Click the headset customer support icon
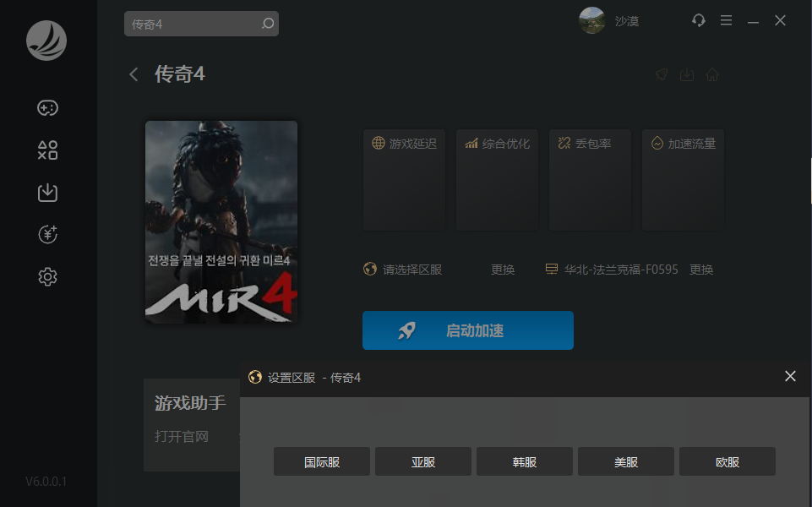This screenshot has height=507, width=812. point(698,21)
